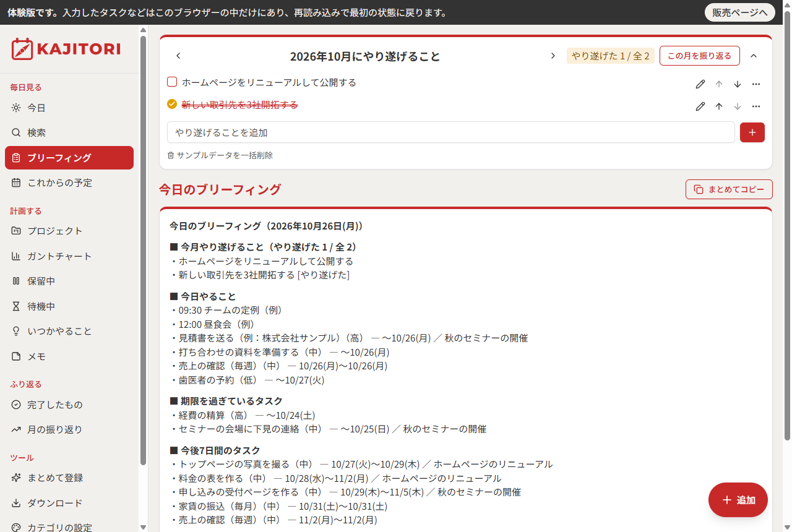Click この月を振り返る button
Viewport: 792px width, 532px height.
(700, 56)
